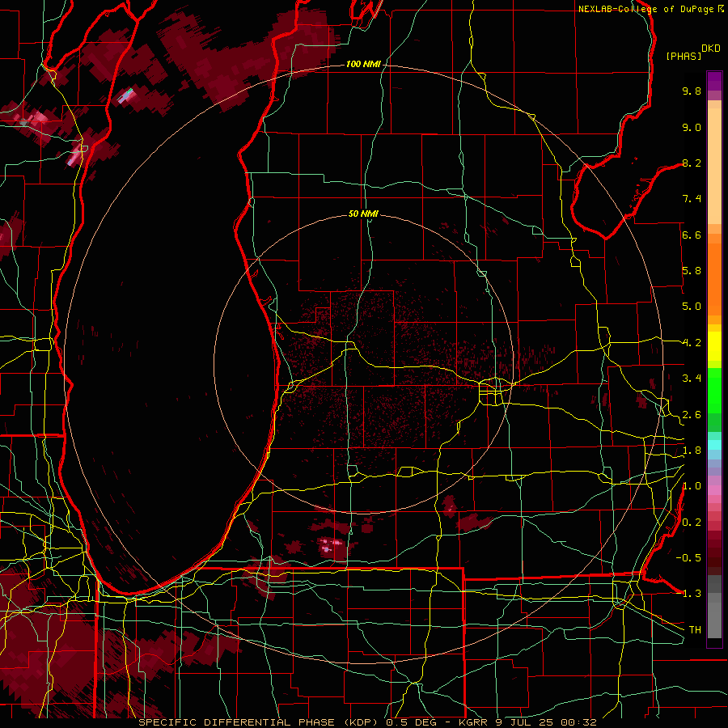Click the 00:32 timestamp in the caption
The image size is (728, 728).
[x=578, y=722]
